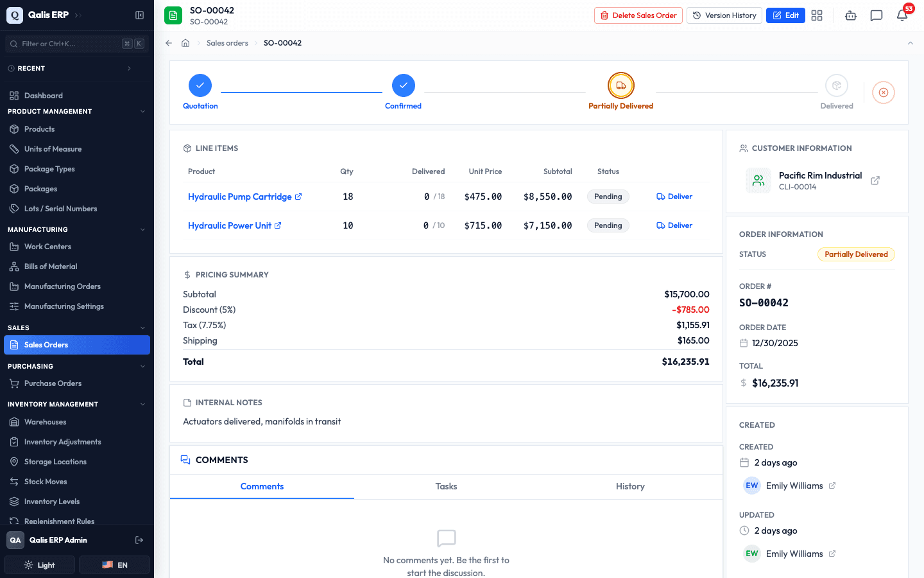The height and width of the screenshot is (578, 924).
Task: Open Sales Orders in sidebar
Action: coord(77,345)
